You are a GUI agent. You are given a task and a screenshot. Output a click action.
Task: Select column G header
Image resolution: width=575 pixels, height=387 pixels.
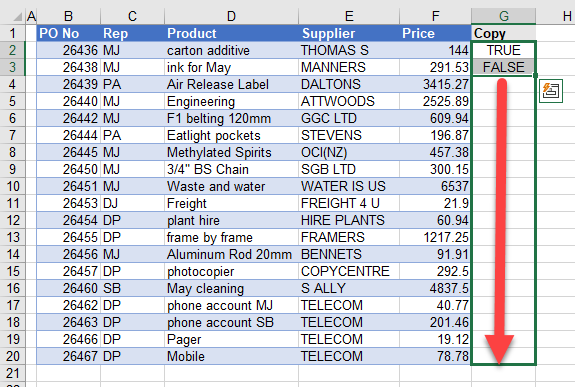point(503,16)
